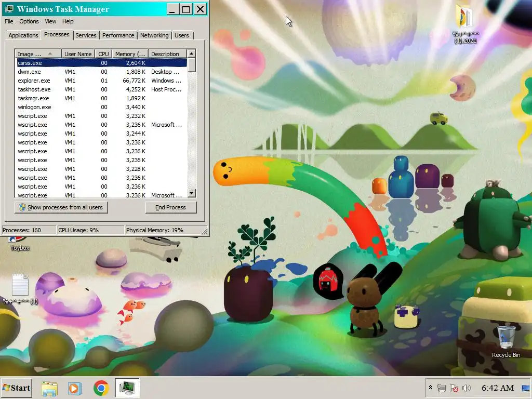Switch to the Users tab
Screen dimensions: 532x399
pyautogui.click(x=181, y=35)
